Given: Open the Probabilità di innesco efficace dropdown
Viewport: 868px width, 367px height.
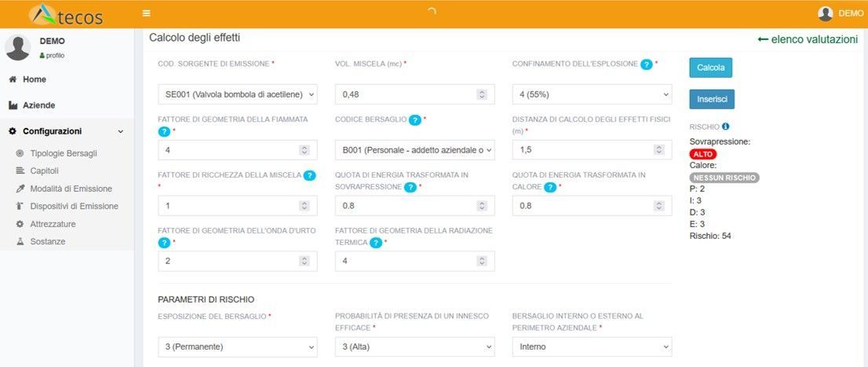Looking at the screenshot, I should coord(414,347).
